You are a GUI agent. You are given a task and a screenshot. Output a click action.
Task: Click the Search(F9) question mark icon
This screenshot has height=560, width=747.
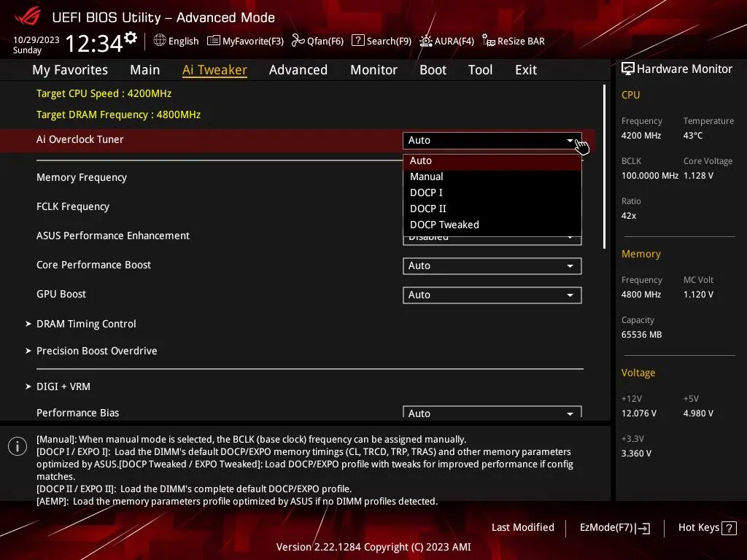(357, 41)
